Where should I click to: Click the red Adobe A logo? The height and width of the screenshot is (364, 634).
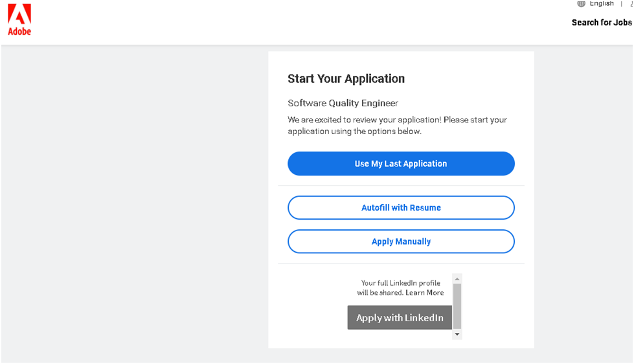[19, 14]
